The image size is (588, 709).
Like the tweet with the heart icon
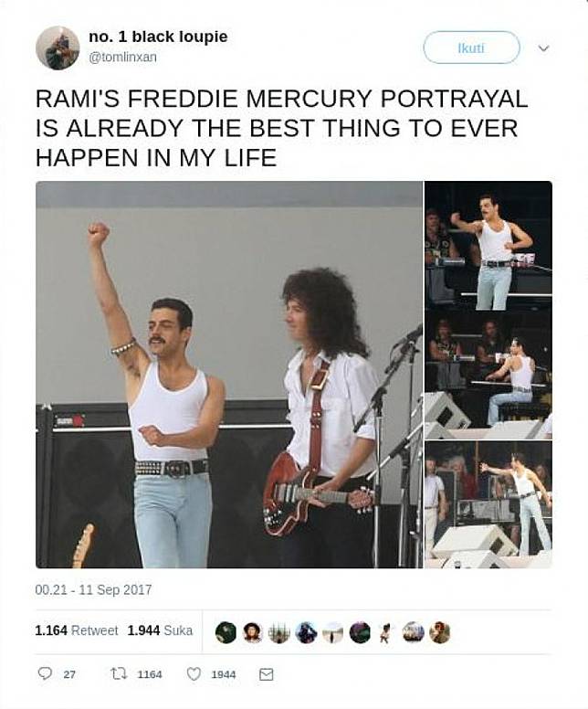coord(194,674)
